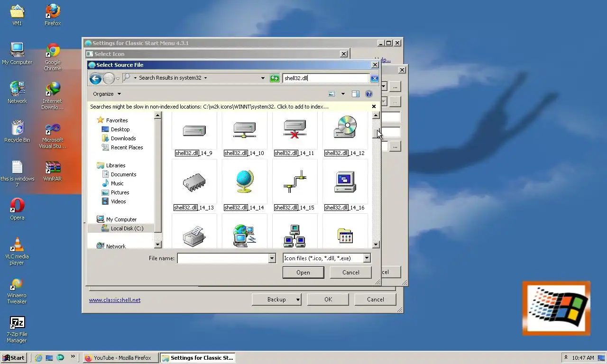
Task: Open the Music library
Action: point(117,183)
